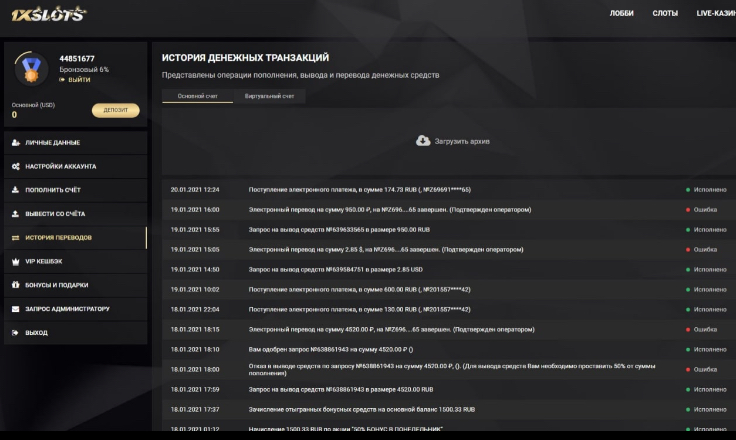
Task: Click the 174.73 RUB payment description
Action: (x=360, y=190)
